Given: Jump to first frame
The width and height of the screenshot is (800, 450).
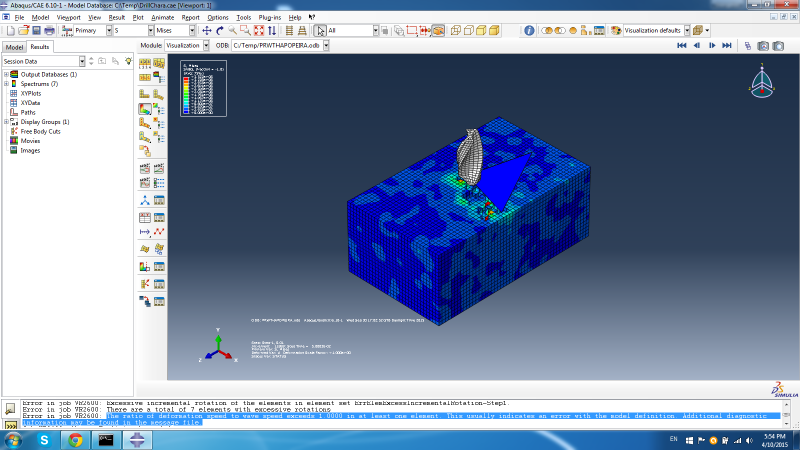Looking at the screenshot, I should tap(682, 45).
